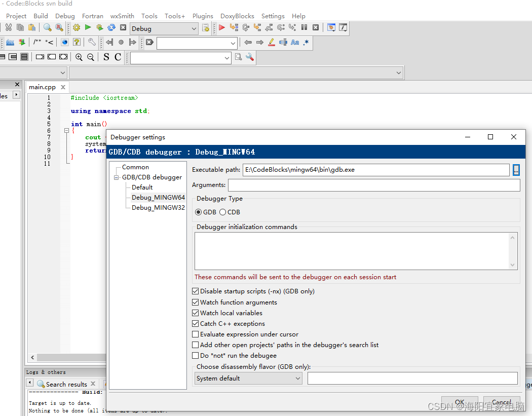This screenshot has width=532, height=416.
Task: Enable Add other open projects' paths checkbox
Action: pyautogui.click(x=196, y=345)
